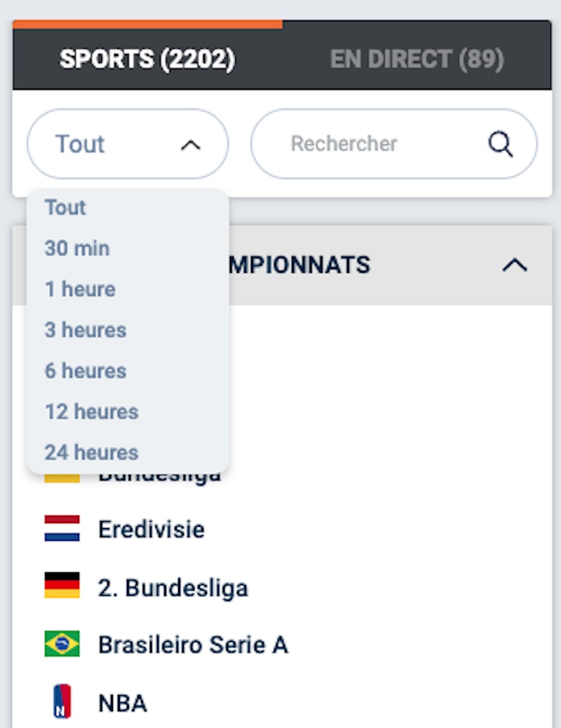Click the NBA logo icon
Image resolution: width=561 pixels, height=728 pixels.
(62, 702)
